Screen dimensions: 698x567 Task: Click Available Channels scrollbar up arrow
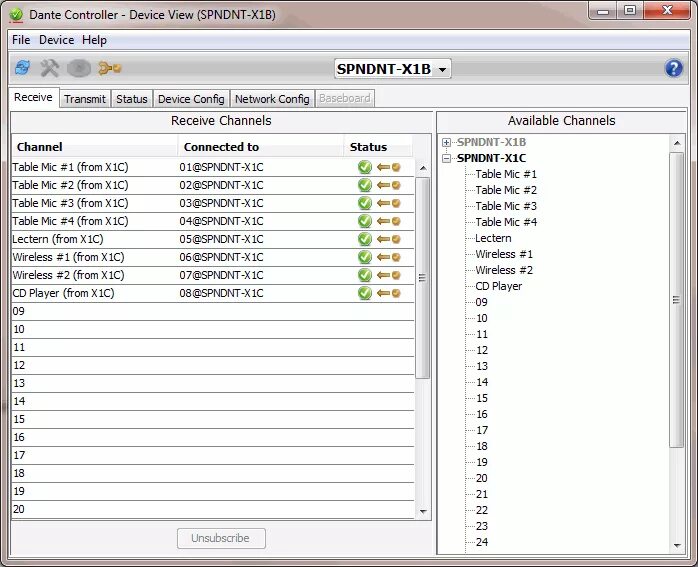(x=677, y=143)
